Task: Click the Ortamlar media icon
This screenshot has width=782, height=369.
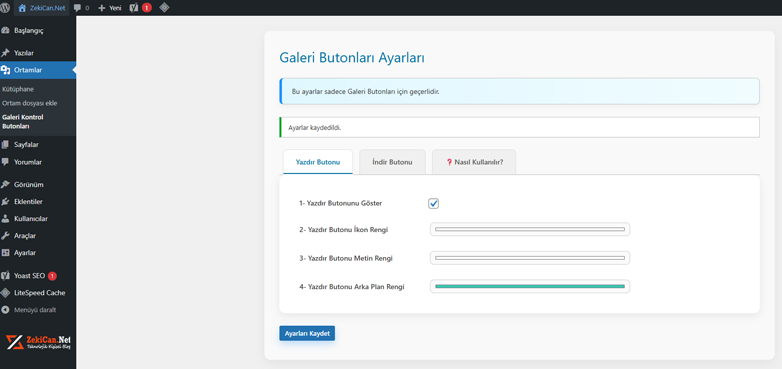Action: coord(5,70)
